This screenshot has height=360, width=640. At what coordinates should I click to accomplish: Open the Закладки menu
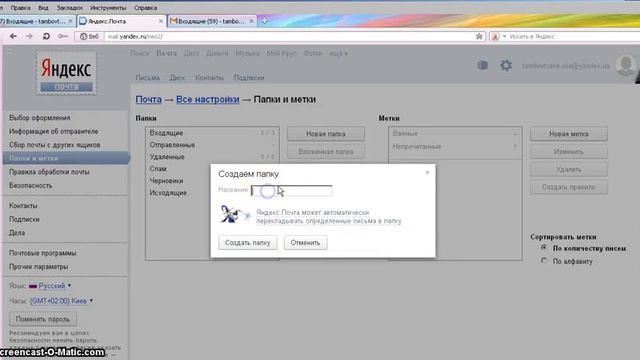pyautogui.click(x=69, y=8)
